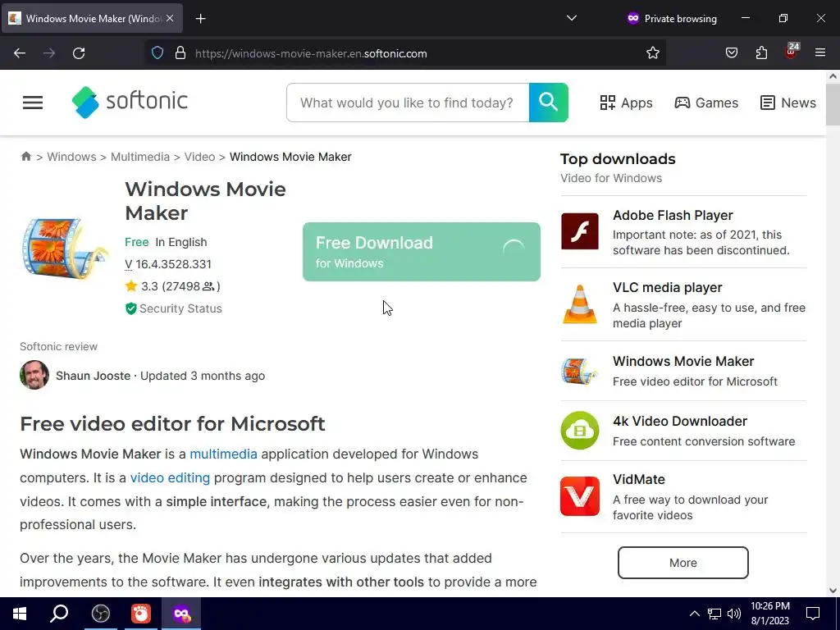The height and width of the screenshot is (630, 840).
Task: Click the uBlock extension icon showing 24
Action: pyautogui.click(x=792, y=52)
